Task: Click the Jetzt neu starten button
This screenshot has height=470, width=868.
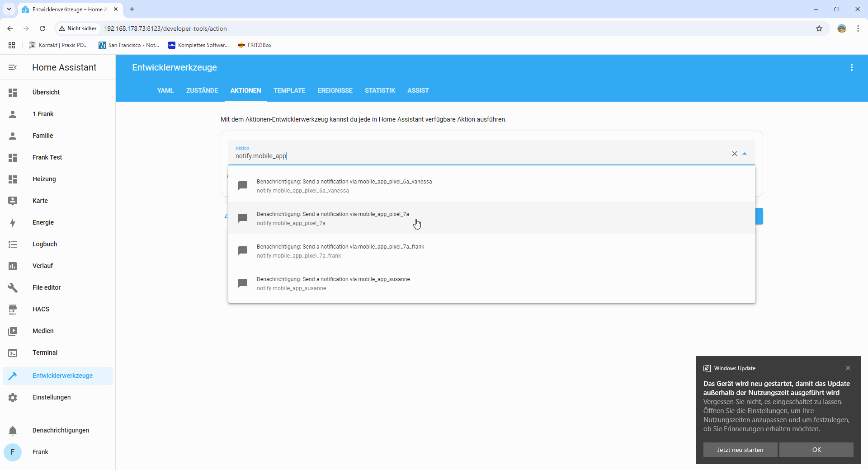Action: click(x=740, y=450)
